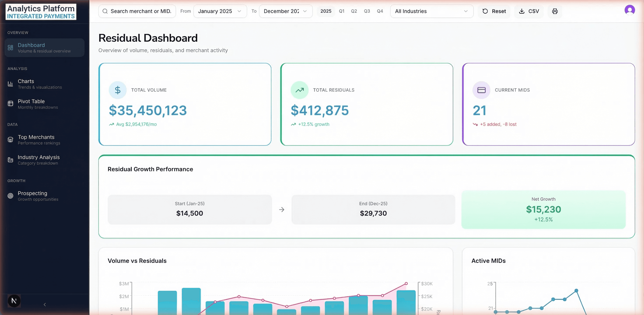Collapse the sidebar with the chevron
This screenshot has height=315, width=644.
[x=45, y=304]
